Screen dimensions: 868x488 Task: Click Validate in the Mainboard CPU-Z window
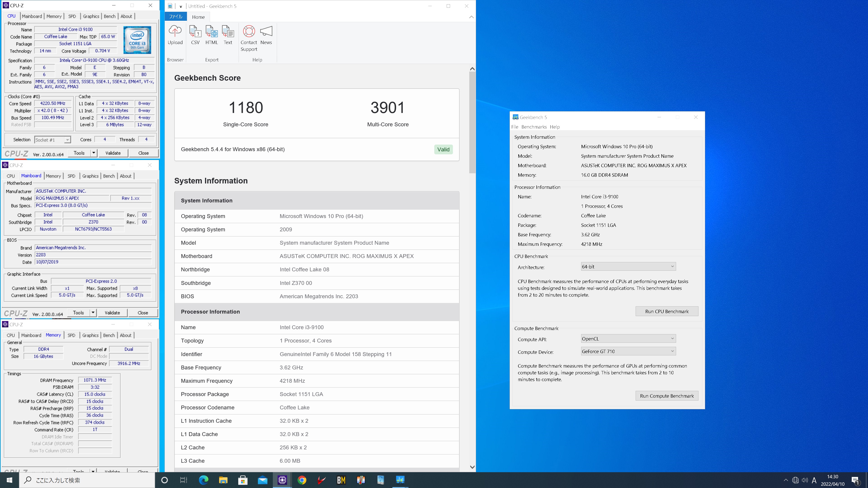pyautogui.click(x=112, y=312)
